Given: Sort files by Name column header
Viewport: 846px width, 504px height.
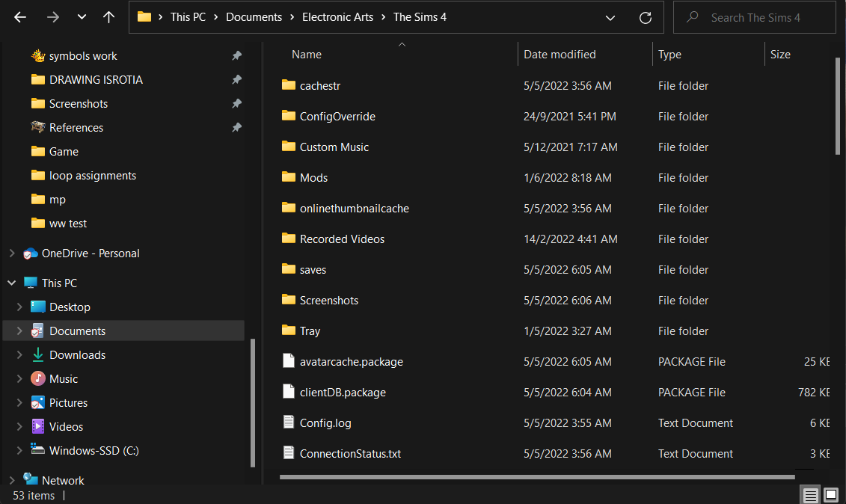Looking at the screenshot, I should [307, 55].
